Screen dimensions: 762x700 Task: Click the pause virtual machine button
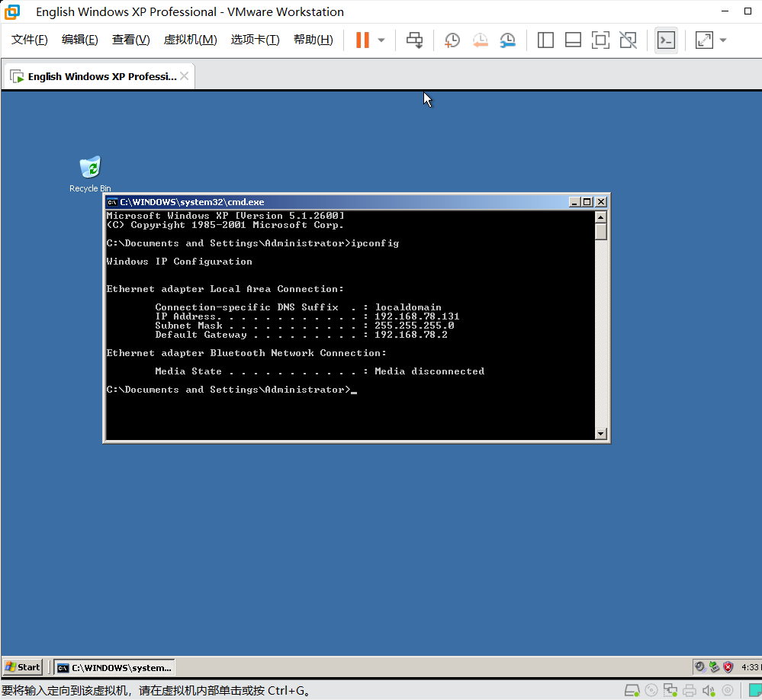click(x=362, y=40)
